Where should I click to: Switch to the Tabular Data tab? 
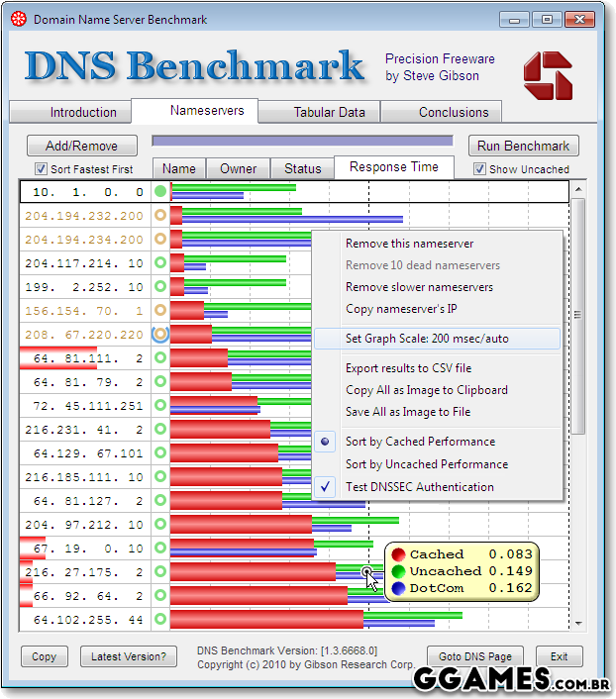click(329, 112)
